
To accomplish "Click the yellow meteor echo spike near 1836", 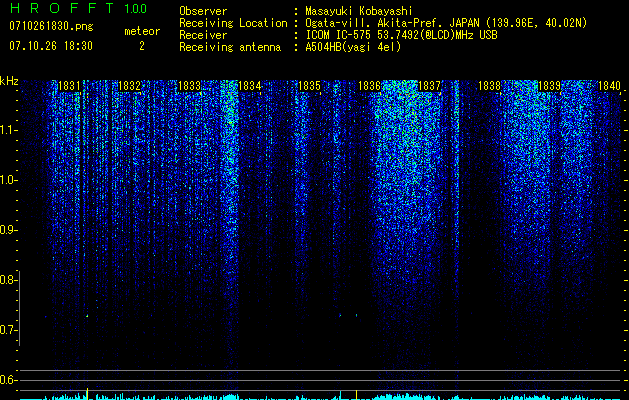I will pos(356,394).
